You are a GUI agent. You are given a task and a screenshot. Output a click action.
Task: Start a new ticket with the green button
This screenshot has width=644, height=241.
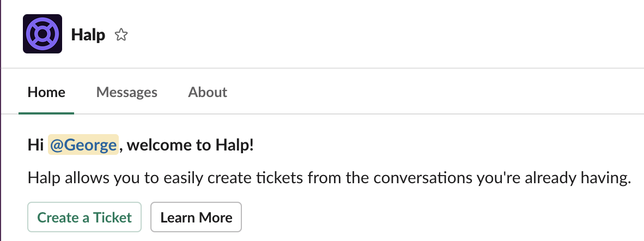pyautogui.click(x=84, y=217)
